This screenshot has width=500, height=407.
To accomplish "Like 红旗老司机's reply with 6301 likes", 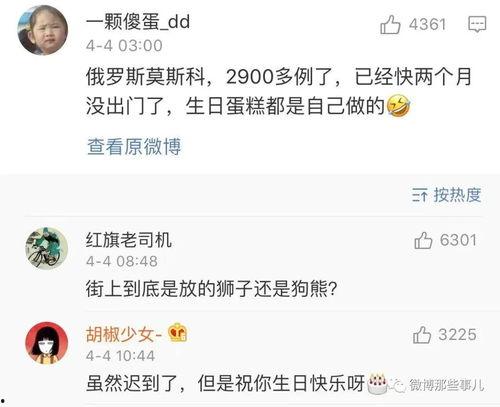I will point(423,240).
